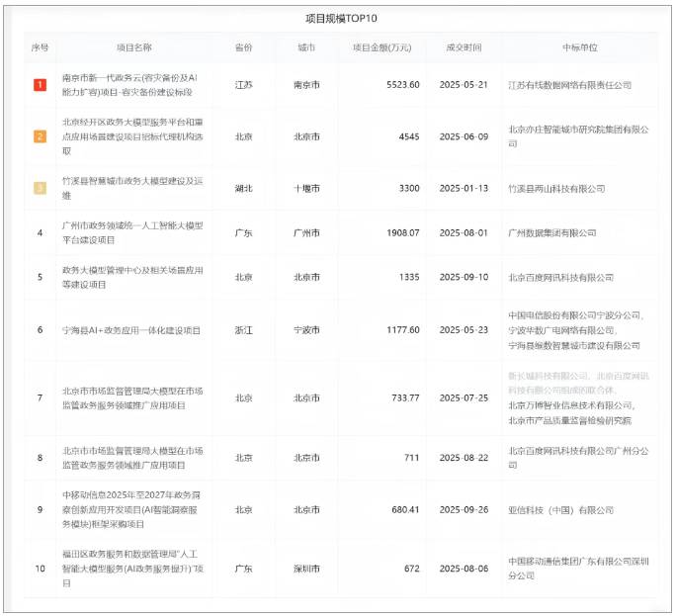Open project 中移动信息2025年至2027年政务洞察
The height and width of the screenshot is (616, 676).
[131, 509]
